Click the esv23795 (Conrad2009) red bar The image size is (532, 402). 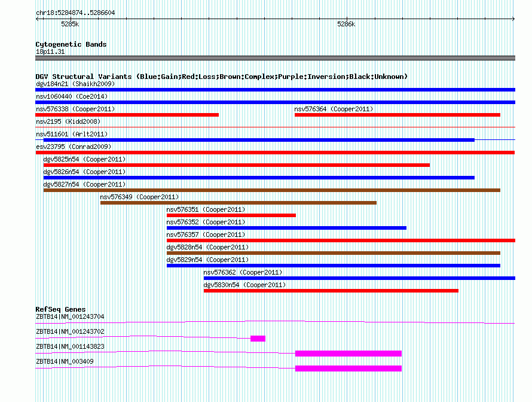[x=275, y=153]
